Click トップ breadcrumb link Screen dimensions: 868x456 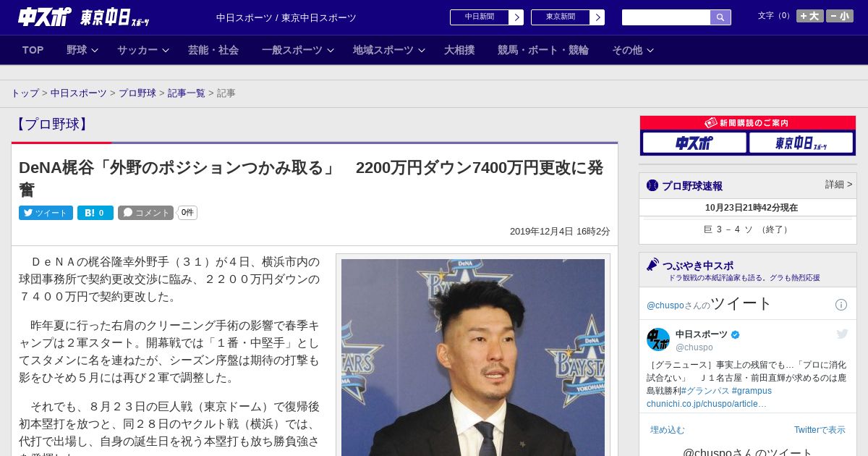(25, 93)
